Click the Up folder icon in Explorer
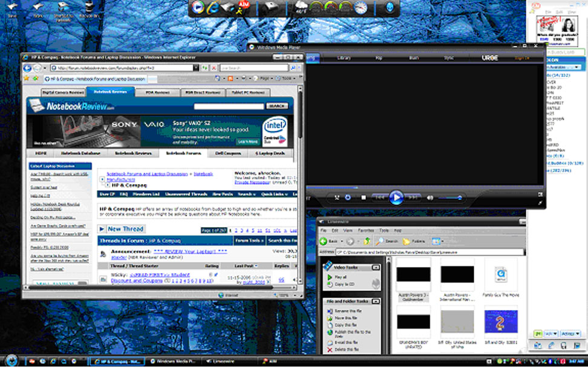The width and height of the screenshot is (588, 367). click(x=367, y=241)
